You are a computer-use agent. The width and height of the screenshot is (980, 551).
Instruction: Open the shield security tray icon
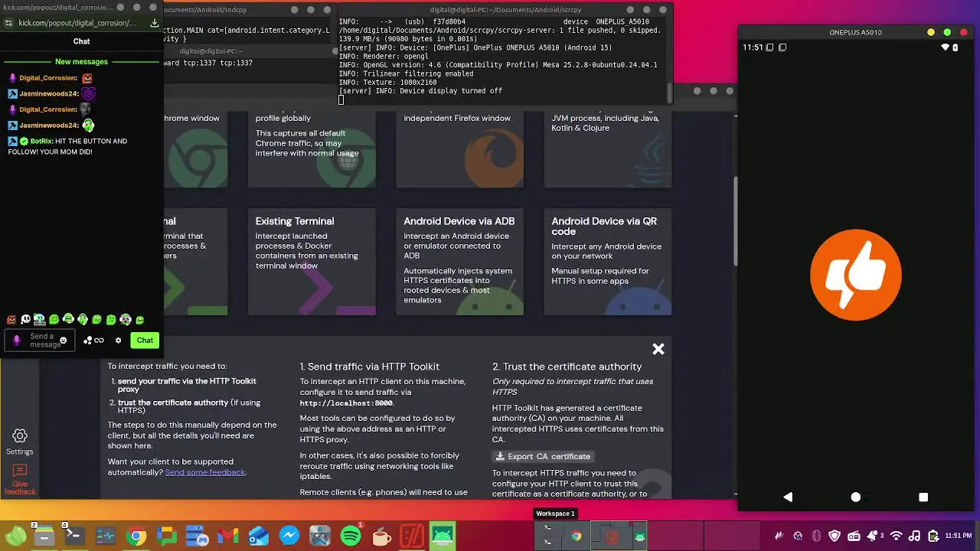pos(835,536)
